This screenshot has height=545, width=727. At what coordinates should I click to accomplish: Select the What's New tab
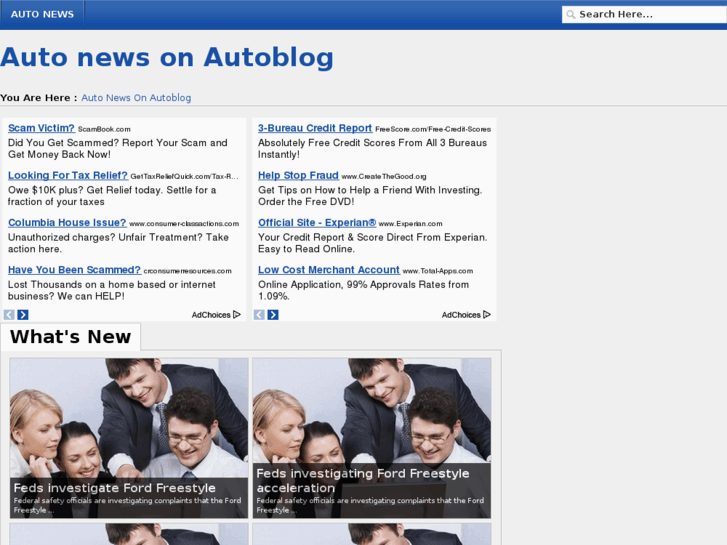pos(70,337)
